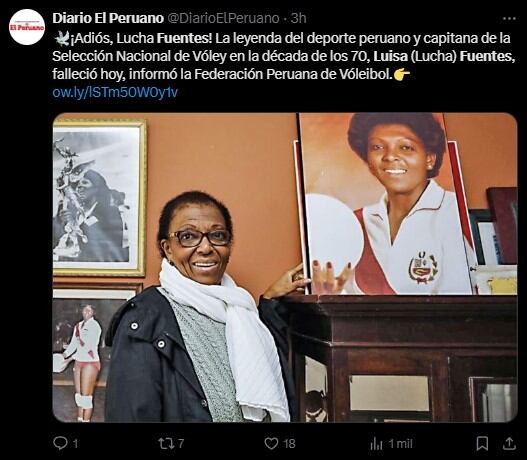Open Diario El Peruano profile avatar

click(x=27, y=27)
